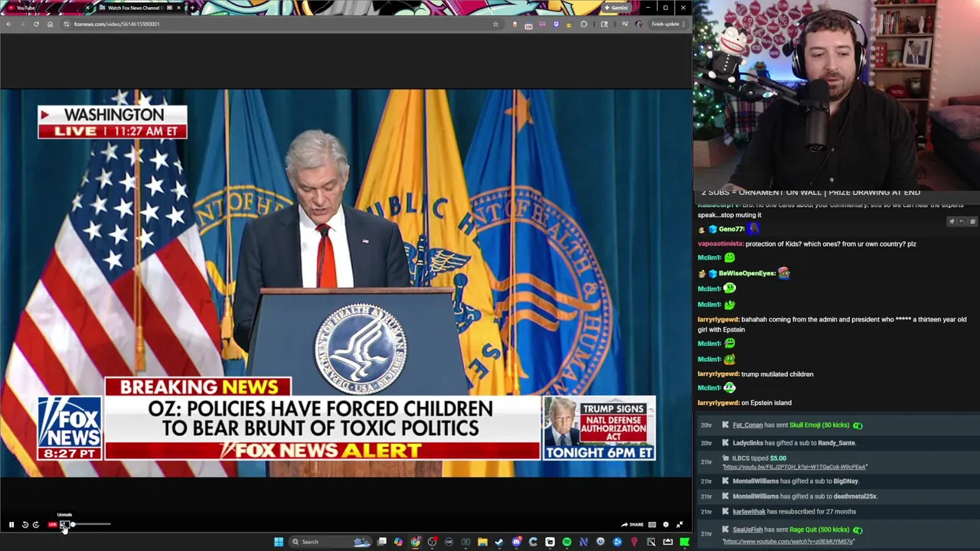980x551 pixels.
Task: Open the Kick app on the taskbar
Action: tap(684, 542)
